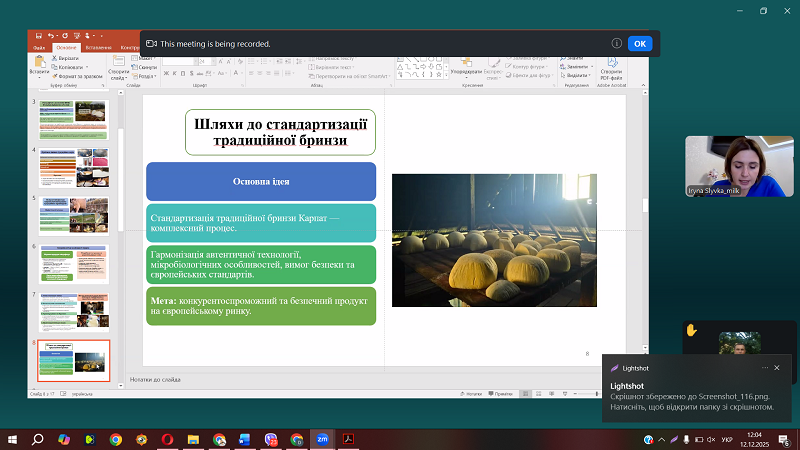Open the font name combo box
800x450 pixels.
tap(180, 61)
